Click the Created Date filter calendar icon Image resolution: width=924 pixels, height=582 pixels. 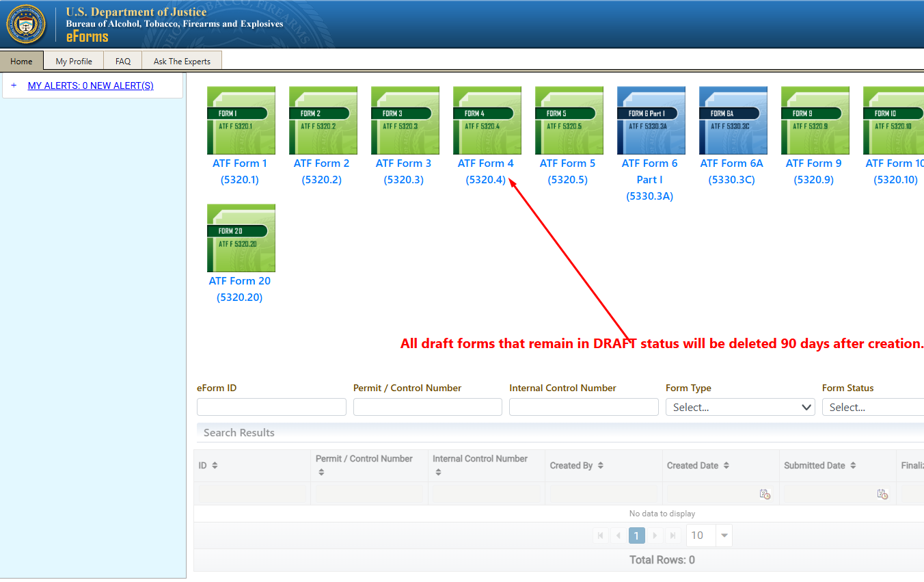[x=765, y=494]
